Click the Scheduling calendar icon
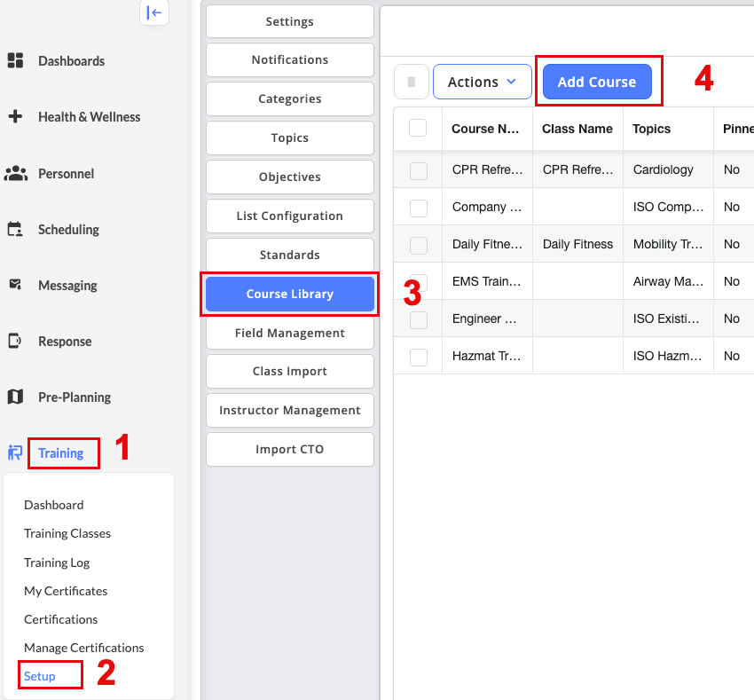This screenshot has width=754, height=700. pyautogui.click(x=15, y=230)
